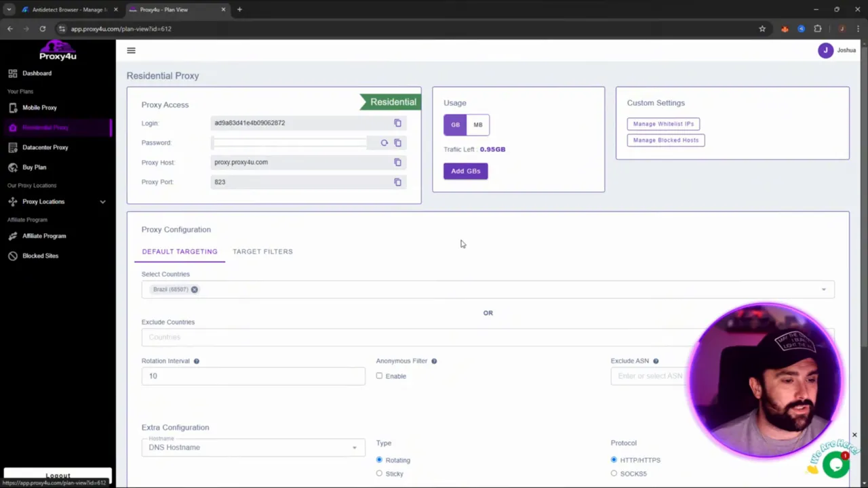The height and width of the screenshot is (488, 868).
Task: Switch usage display to MB
Action: (477, 125)
